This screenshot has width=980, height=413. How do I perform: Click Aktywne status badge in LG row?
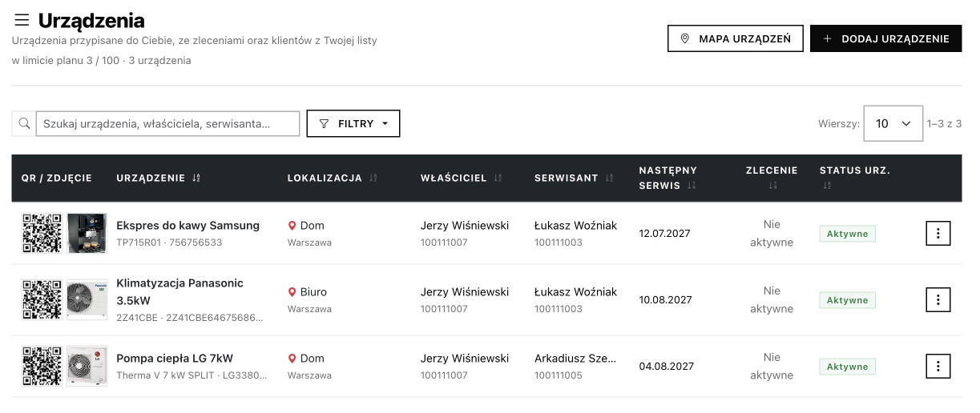click(x=847, y=367)
